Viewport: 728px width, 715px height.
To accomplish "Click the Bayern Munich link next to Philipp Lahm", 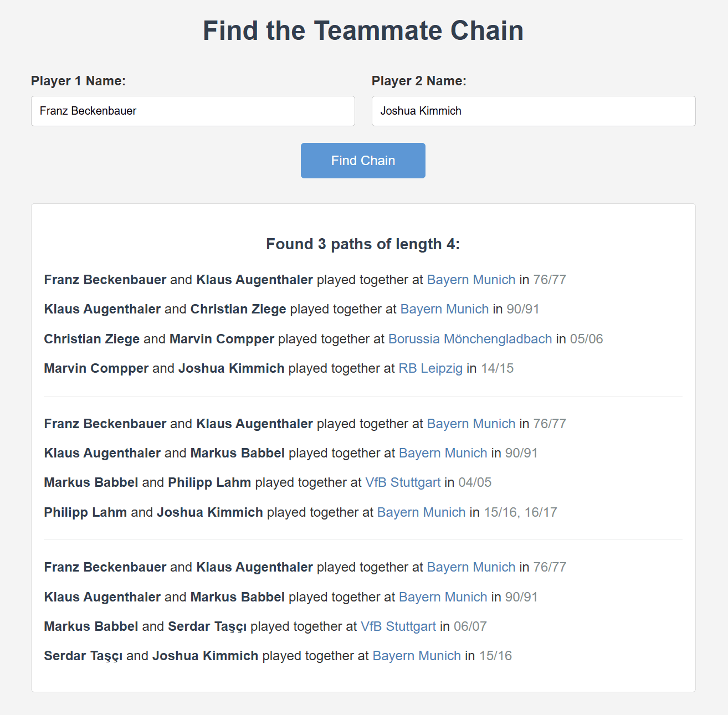I will pos(421,512).
